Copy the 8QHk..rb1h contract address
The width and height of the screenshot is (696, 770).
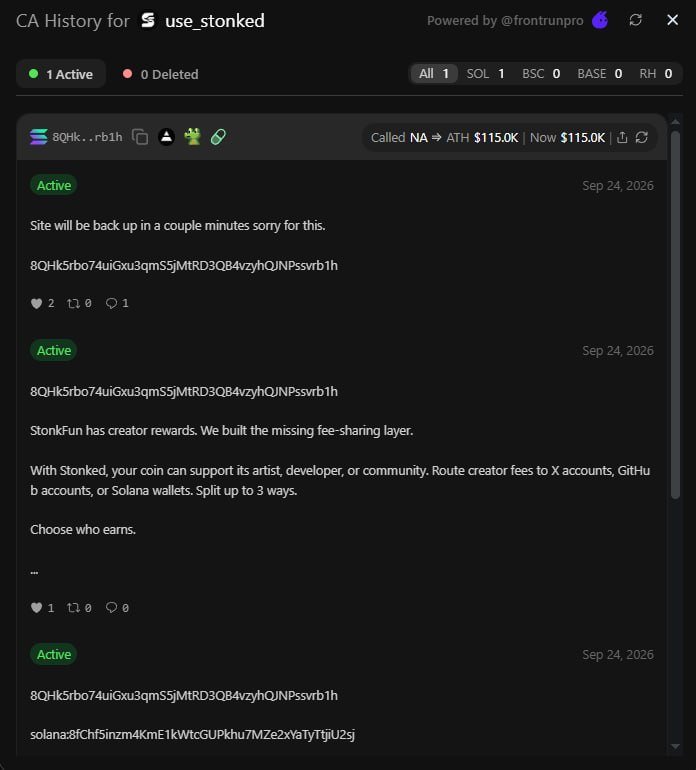(x=140, y=137)
